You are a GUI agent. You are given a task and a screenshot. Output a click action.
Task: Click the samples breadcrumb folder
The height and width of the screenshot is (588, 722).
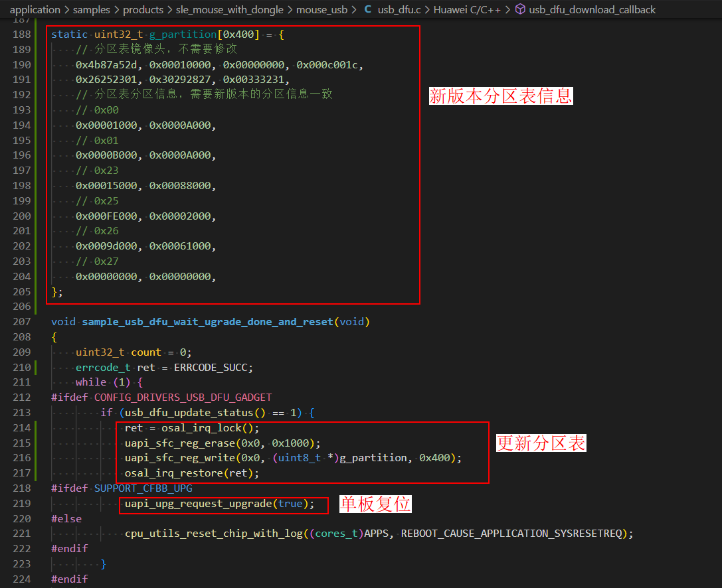pyautogui.click(x=92, y=9)
